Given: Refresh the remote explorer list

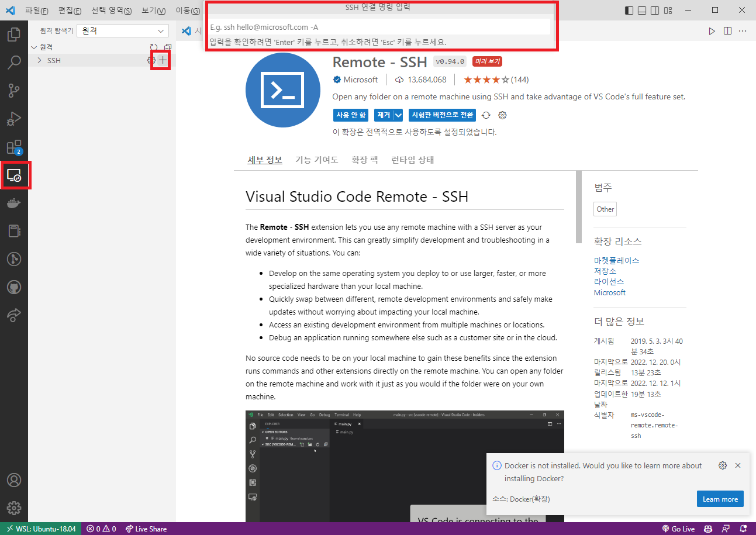Looking at the screenshot, I should coord(154,47).
